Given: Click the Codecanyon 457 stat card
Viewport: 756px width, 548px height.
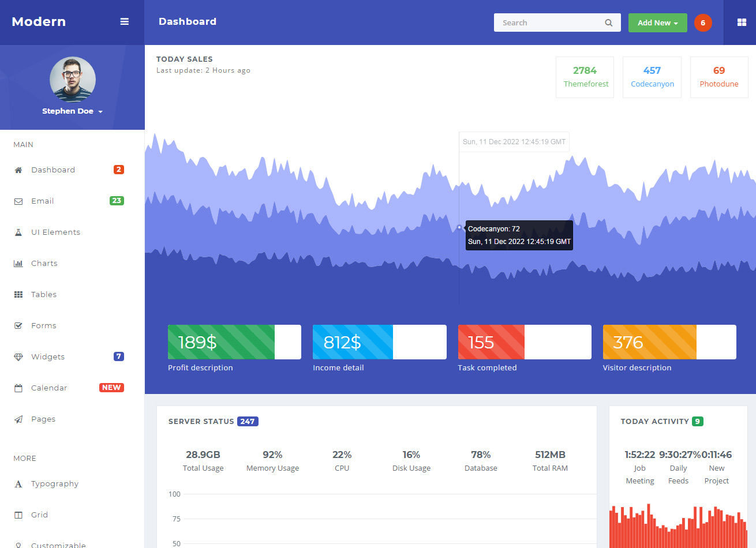Looking at the screenshot, I should coord(652,77).
